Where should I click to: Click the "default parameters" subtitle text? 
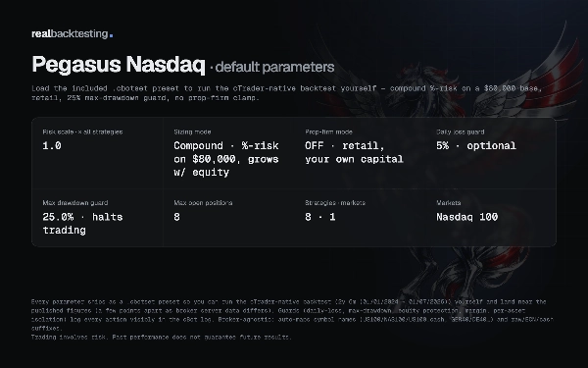(274, 67)
